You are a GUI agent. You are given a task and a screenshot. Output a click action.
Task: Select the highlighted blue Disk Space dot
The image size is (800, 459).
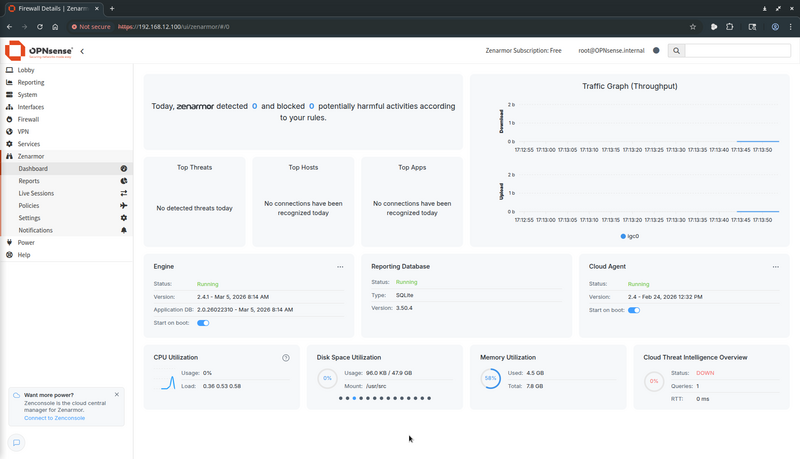[354, 398]
